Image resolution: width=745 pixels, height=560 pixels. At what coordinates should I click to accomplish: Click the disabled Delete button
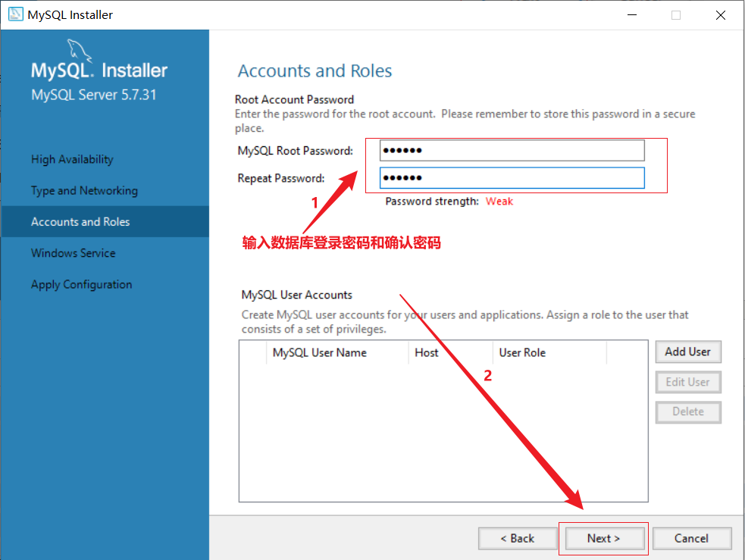[688, 411]
